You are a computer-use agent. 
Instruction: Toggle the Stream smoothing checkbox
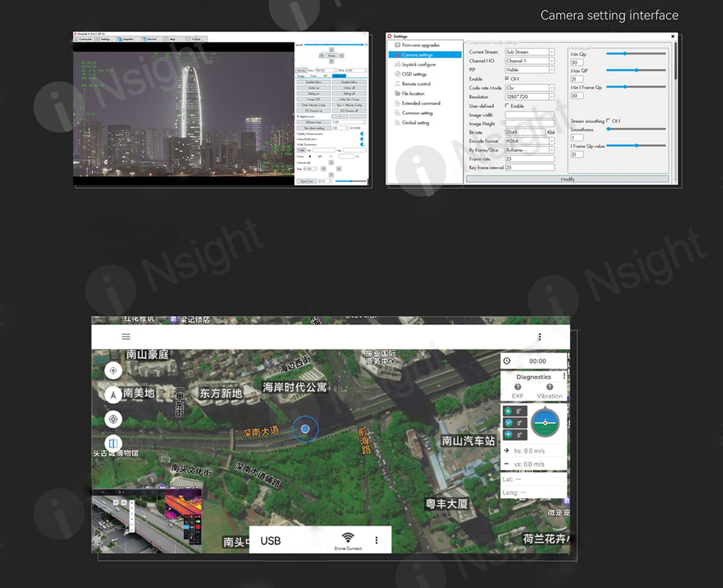click(608, 121)
